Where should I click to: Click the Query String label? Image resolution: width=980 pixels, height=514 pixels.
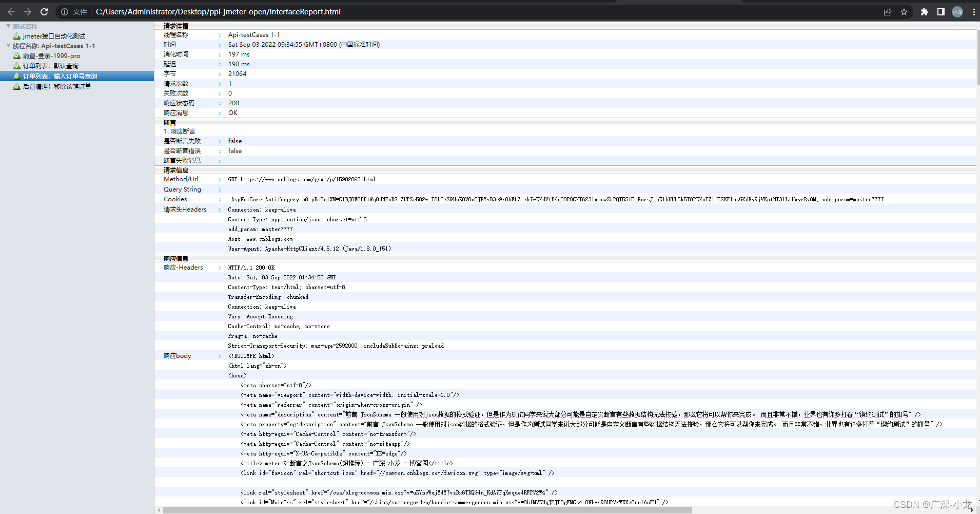[182, 189]
